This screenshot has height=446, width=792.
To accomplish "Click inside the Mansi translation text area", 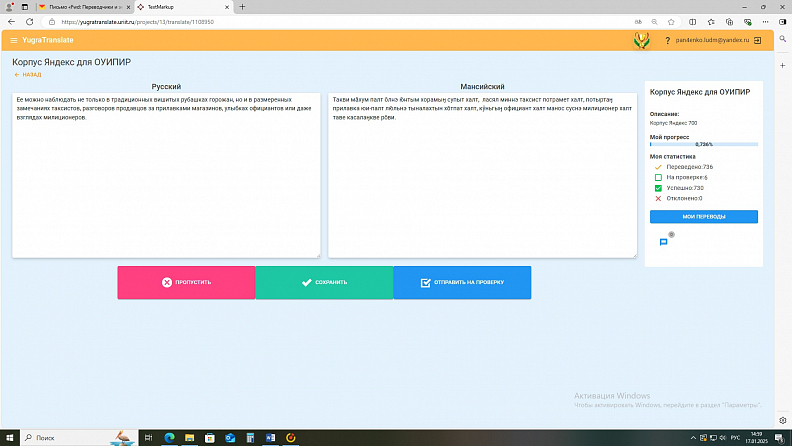I will (x=482, y=175).
